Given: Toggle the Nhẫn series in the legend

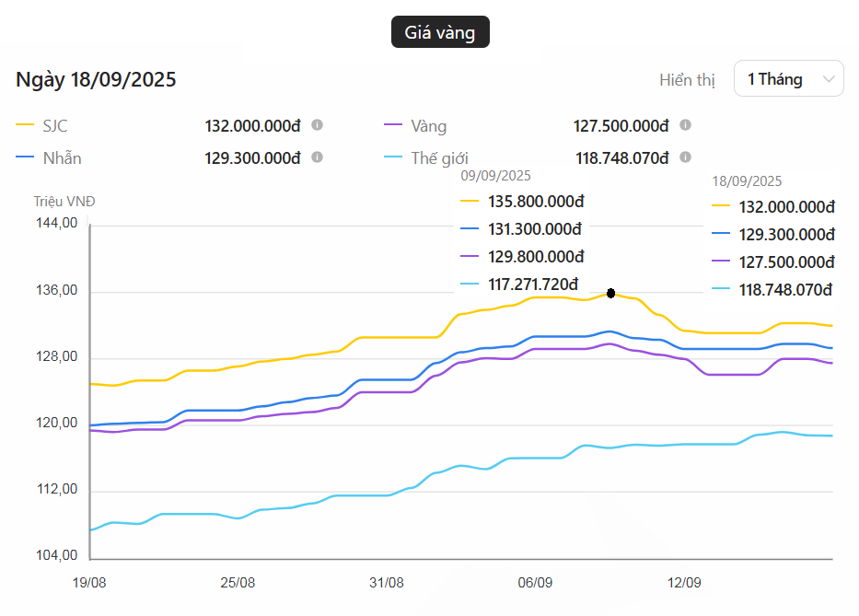Looking at the screenshot, I should pyautogui.click(x=62, y=158).
